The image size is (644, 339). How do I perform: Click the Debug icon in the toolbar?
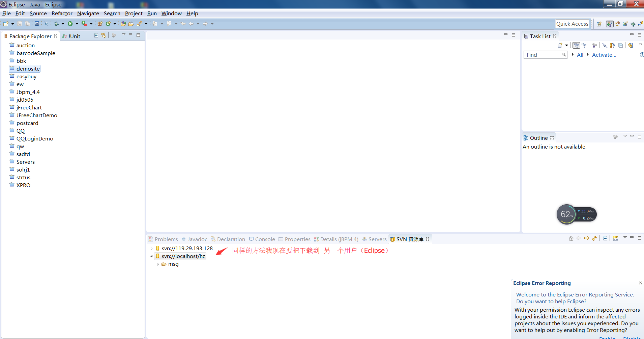56,24
